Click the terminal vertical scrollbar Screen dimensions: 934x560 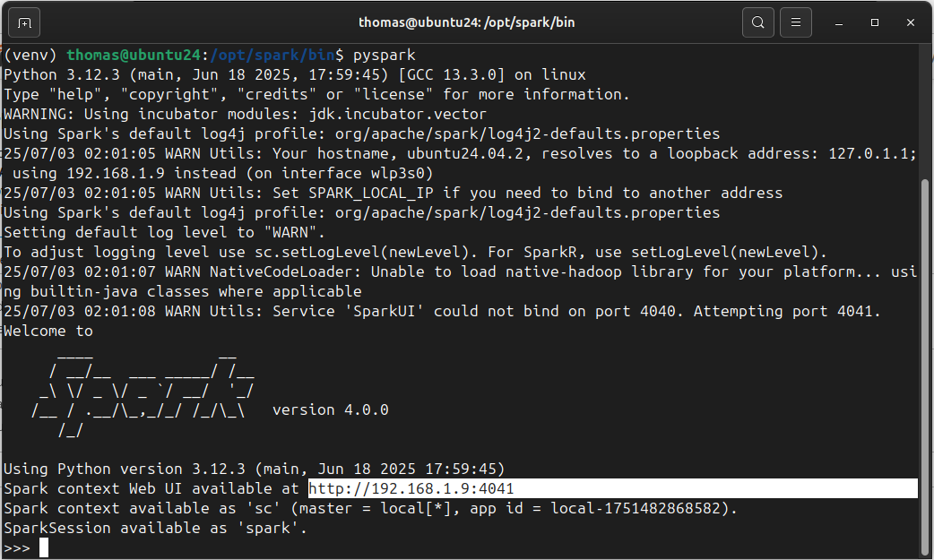click(924, 366)
